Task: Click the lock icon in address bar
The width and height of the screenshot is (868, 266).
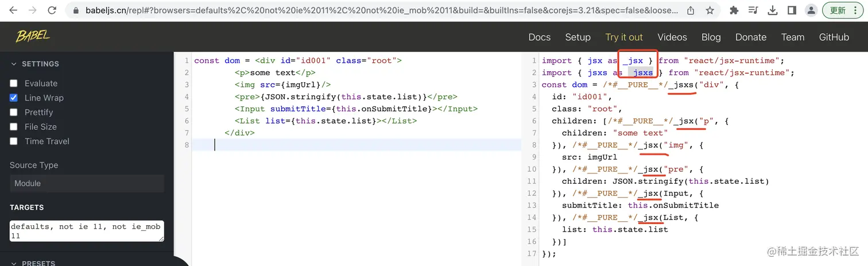Action: (x=76, y=10)
